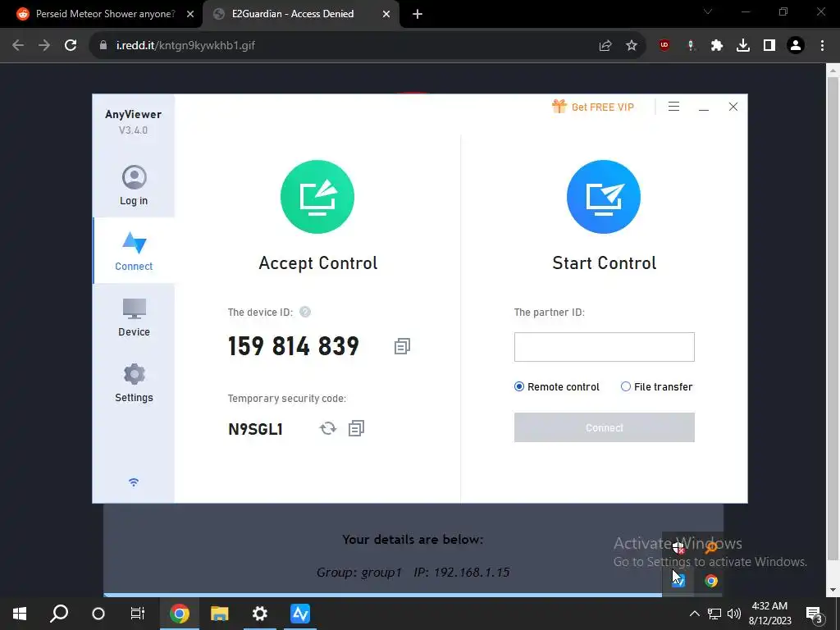Open a new browser tab
840x630 pixels.
418,14
